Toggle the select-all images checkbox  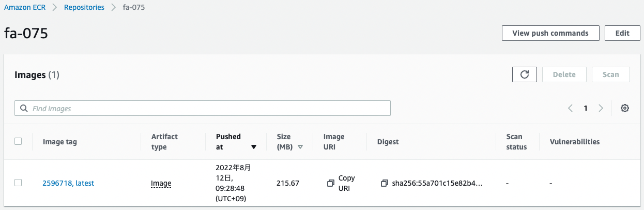coord(18,141)
